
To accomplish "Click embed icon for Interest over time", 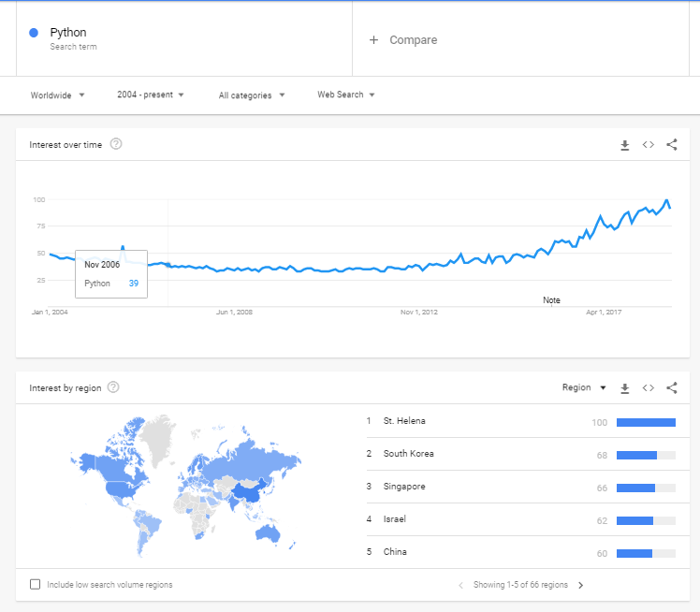I will pos(648,145).
